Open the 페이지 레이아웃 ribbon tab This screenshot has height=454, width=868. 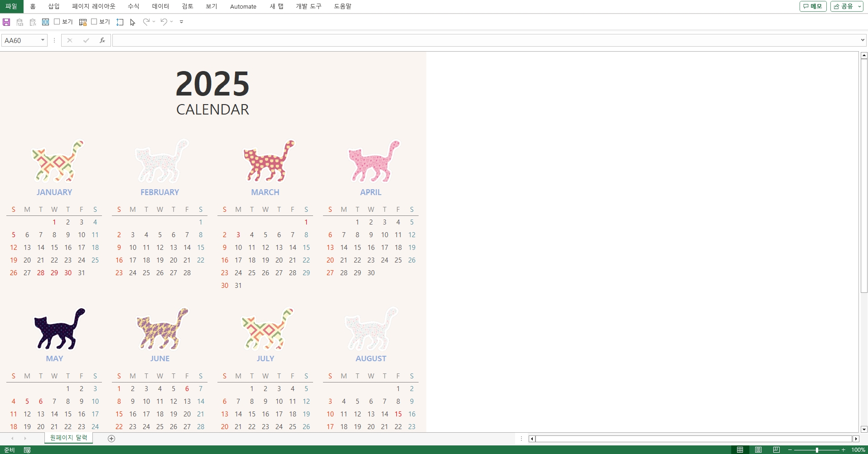point(94,6)
